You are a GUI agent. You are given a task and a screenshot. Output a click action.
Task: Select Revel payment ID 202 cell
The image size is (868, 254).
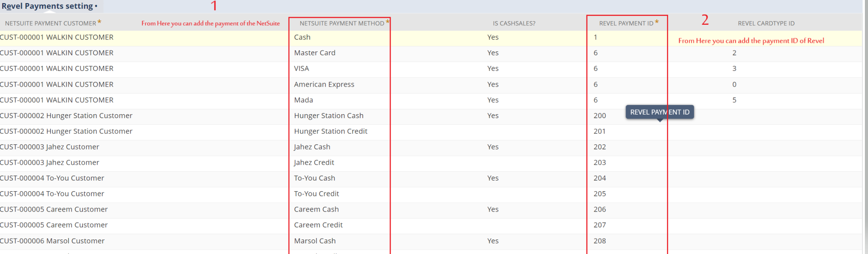[600, 147]
